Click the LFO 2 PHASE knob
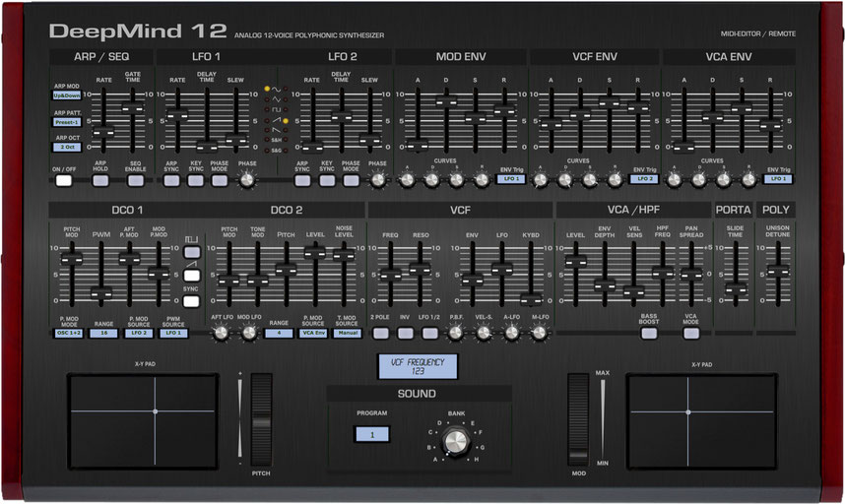845x504 pixels. tap(377, 180)
